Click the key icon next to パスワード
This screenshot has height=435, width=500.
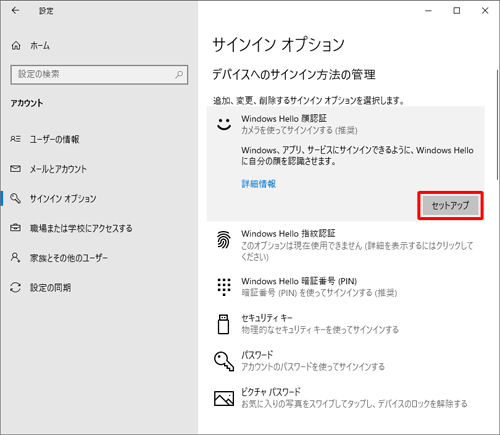click(224, 361)
